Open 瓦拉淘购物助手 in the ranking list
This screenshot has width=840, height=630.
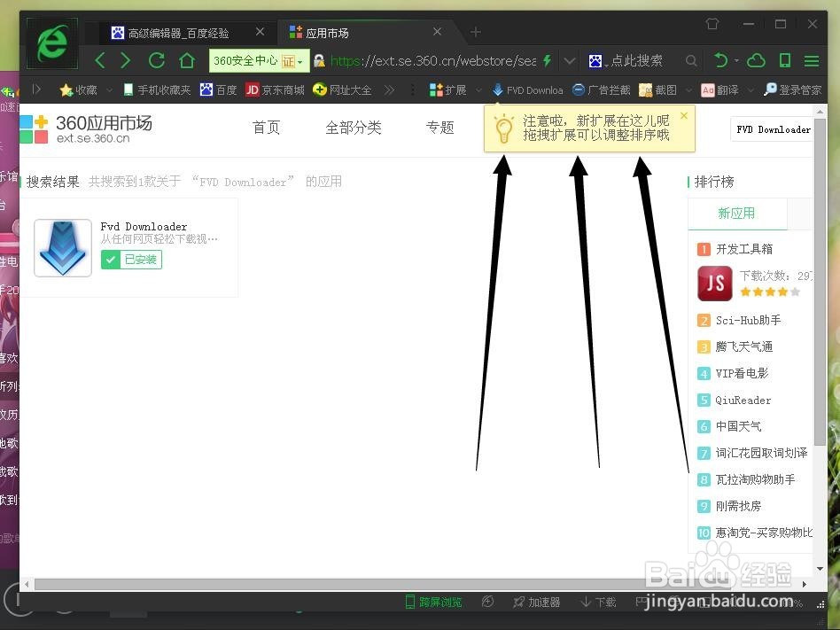point(755,479)
